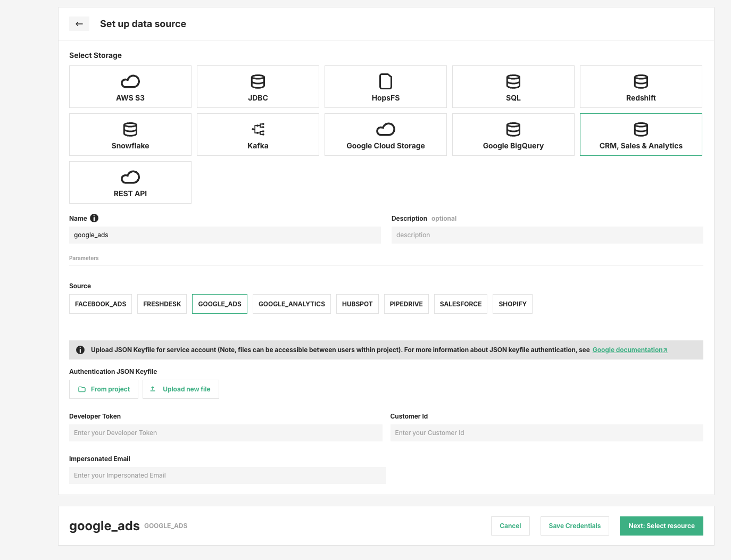Select HUBSPOT as the source
This screenshot has width=731, height=560.
[357, 304]
